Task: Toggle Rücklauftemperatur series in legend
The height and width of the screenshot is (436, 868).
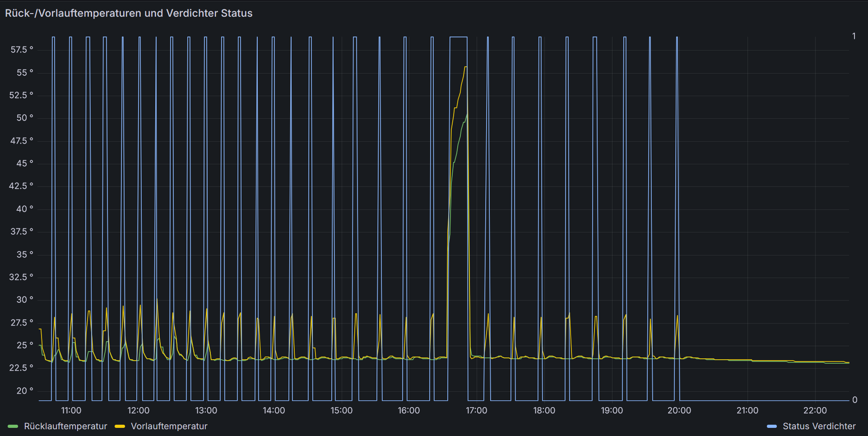Action: pos(65,426)
